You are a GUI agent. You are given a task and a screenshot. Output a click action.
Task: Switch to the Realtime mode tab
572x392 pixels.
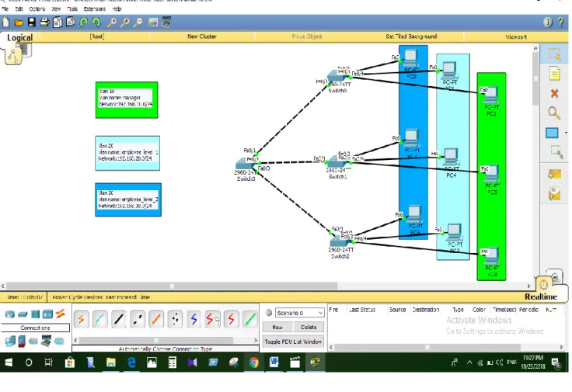(x=541, y=297)
